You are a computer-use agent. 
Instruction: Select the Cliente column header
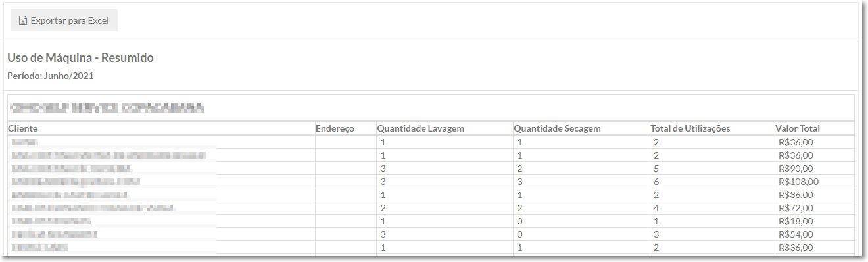tap(22, 128)
